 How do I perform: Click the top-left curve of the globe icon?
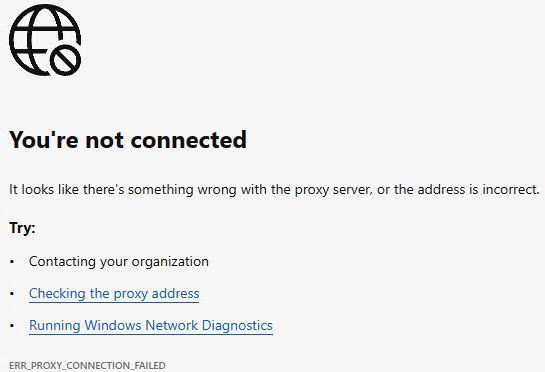coord(21,19)
